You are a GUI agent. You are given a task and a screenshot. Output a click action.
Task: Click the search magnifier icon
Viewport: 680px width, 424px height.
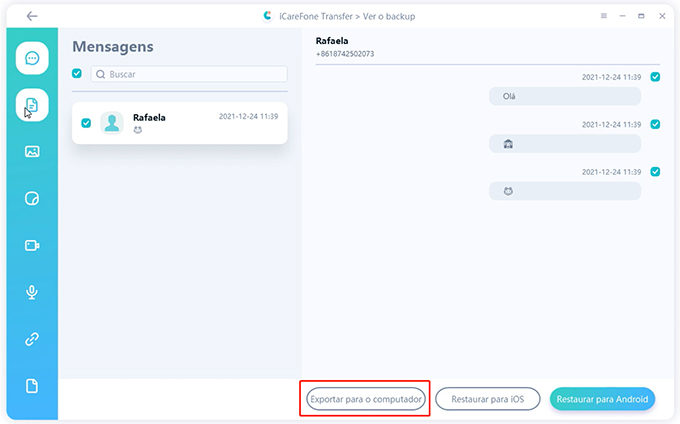click(101, 74)
